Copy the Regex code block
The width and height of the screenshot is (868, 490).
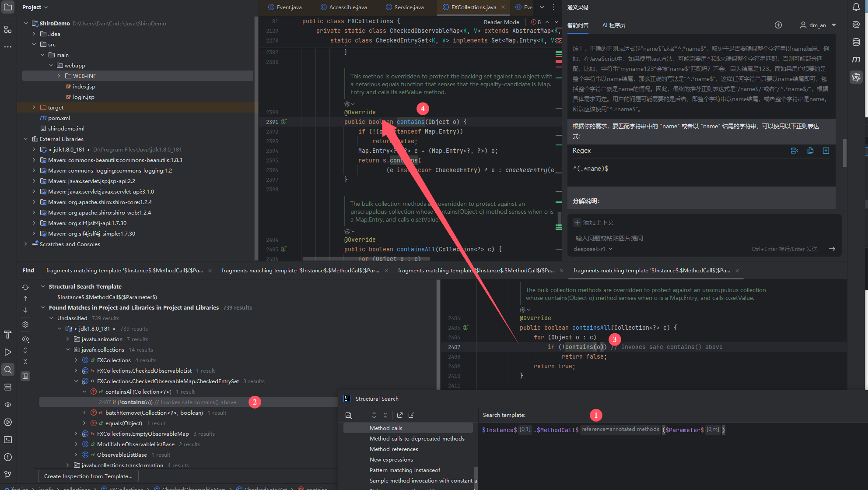click(810, 151)
